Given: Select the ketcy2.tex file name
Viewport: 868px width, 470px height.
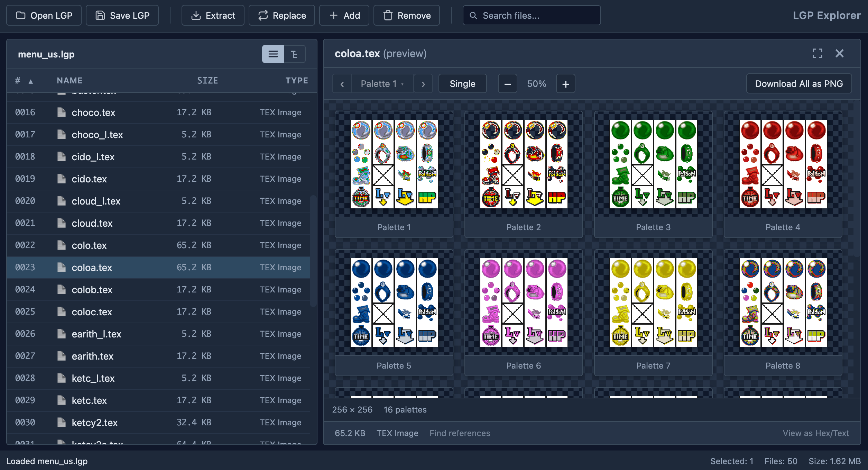Looking at the screenshot, I should [95, 423].
